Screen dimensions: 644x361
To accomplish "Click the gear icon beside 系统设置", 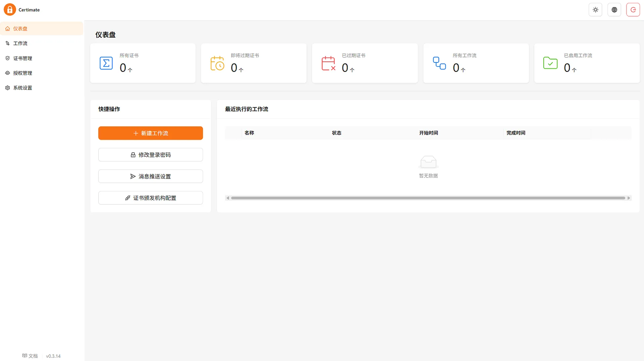I will tap(8, 88).
